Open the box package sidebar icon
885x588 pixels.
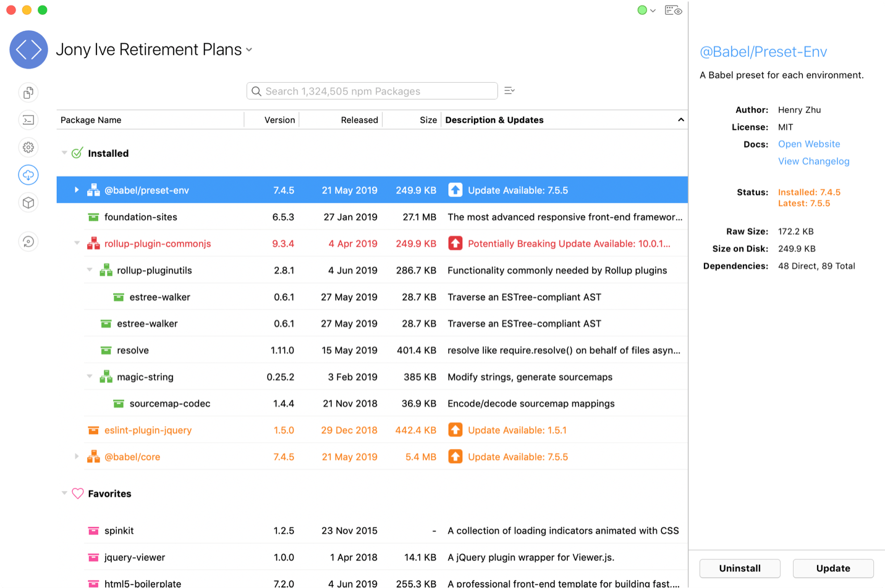click(x=28, y=203)
